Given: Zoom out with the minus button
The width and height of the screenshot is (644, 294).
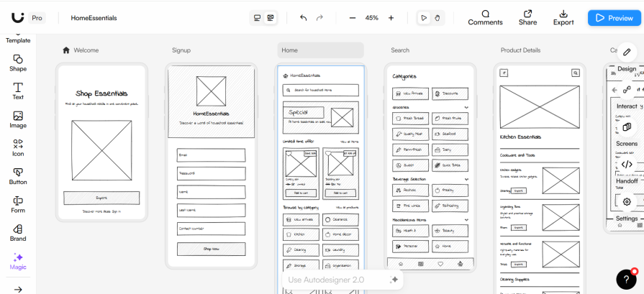Looking at the screenshot, I should pyautogui.click(x=353, y=18).
